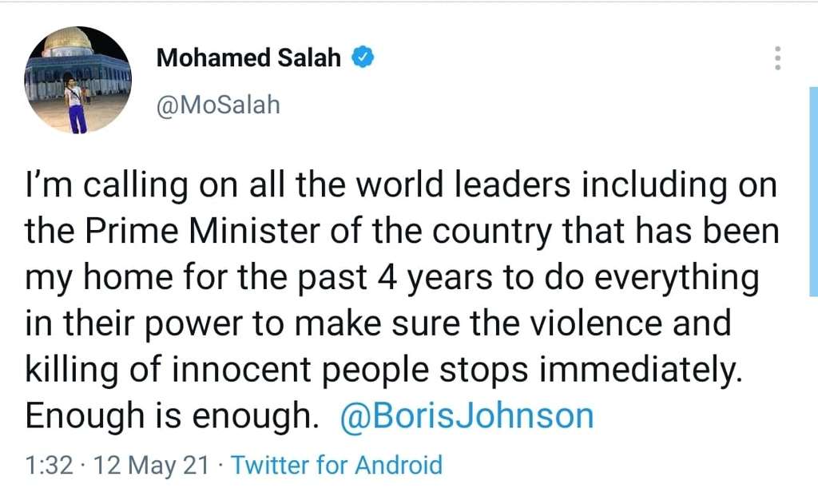Click the Twitter for Android source link

pyautogui.click(x=336, y=465)
